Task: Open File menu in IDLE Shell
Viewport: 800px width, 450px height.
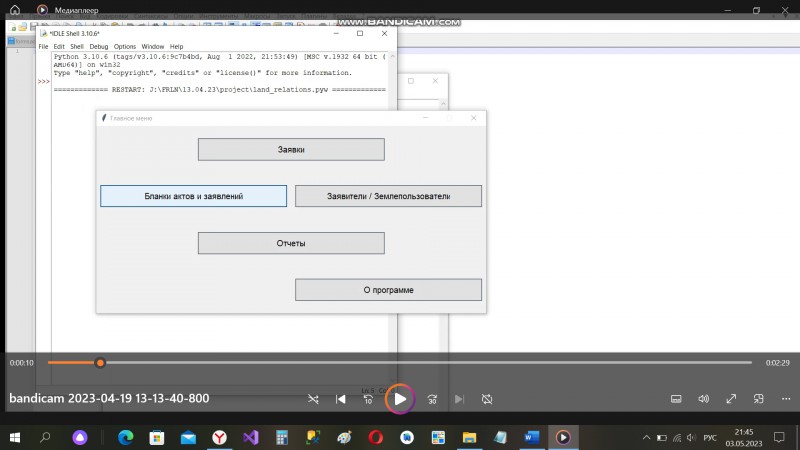Action: coord(43,46)
